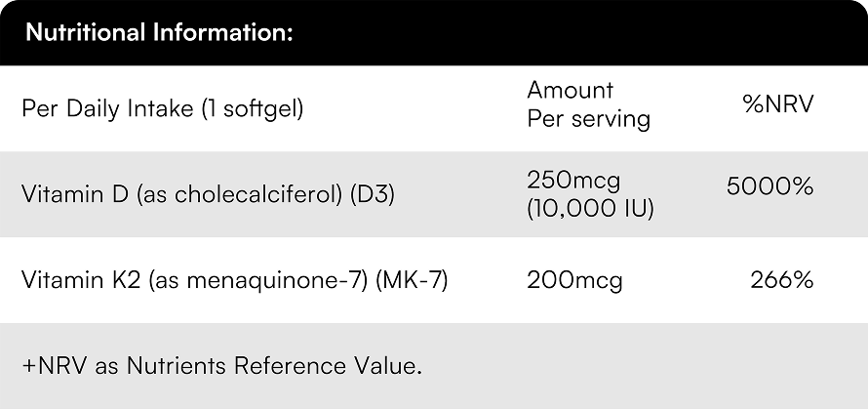Click the "%NRV" column header

(777, 103)
